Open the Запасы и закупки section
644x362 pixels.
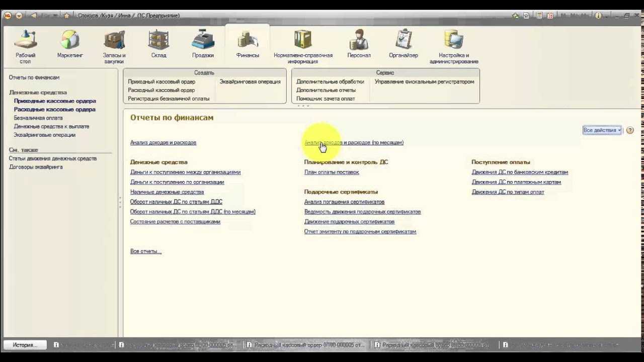[x=114, y=46]
